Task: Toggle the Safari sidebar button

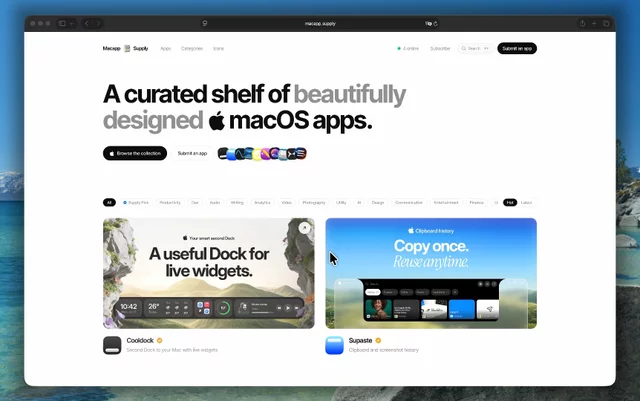Action: 62,24
